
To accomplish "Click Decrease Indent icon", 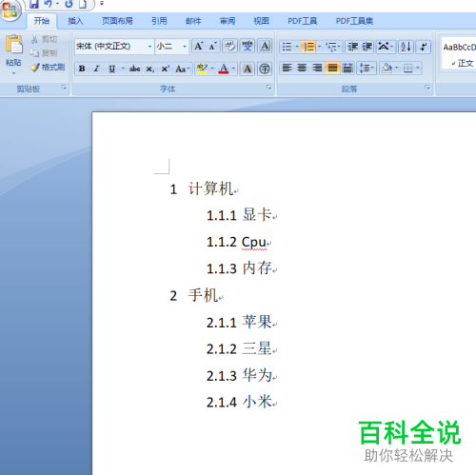I will (x=352, y=47).
